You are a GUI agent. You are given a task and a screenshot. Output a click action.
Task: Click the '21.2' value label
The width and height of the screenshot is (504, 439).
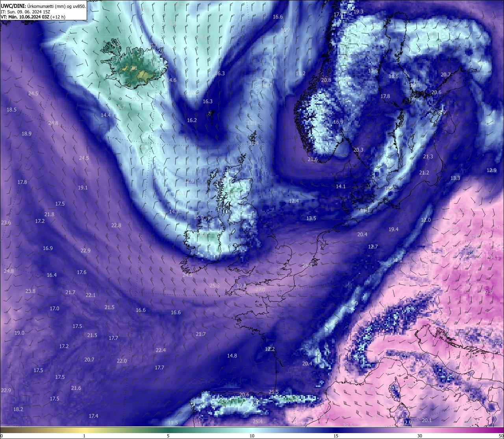(424, 172)
